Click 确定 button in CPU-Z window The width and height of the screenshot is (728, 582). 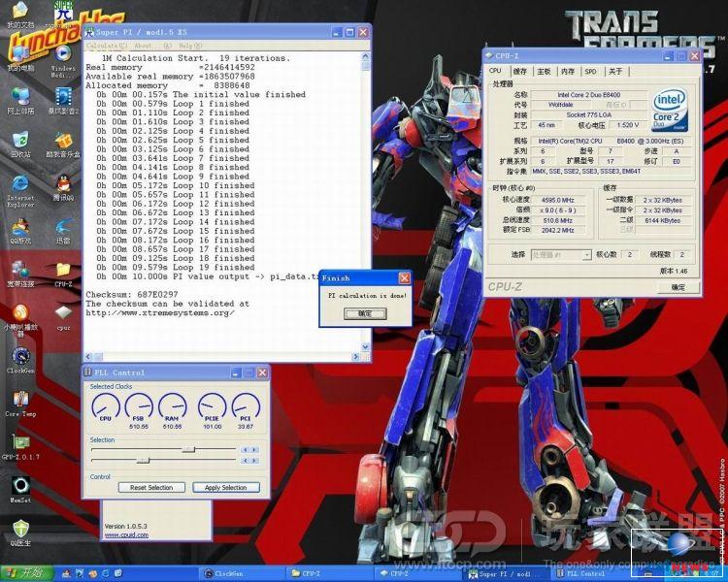[x=678, y=288]
